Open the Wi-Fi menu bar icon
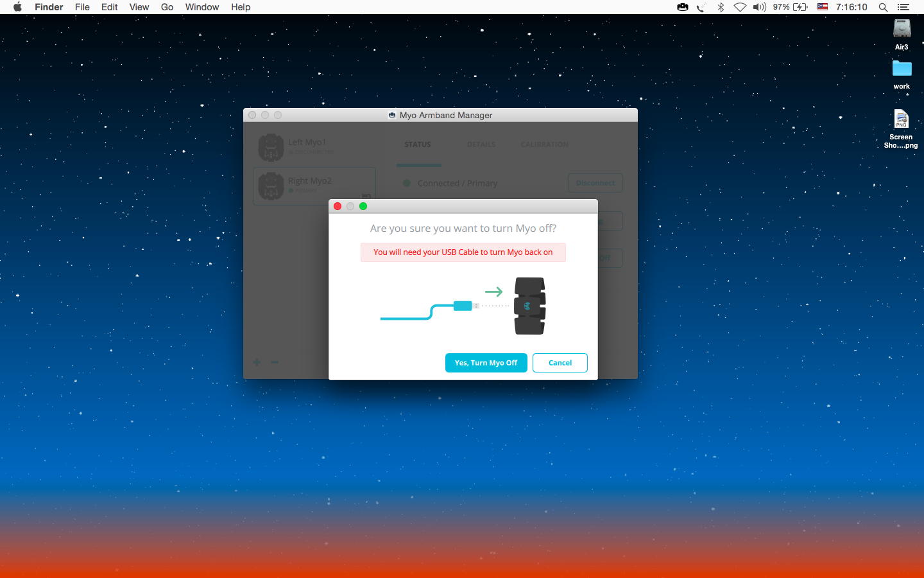The width and height of the screenshot is (924, 578). point(740,7)
